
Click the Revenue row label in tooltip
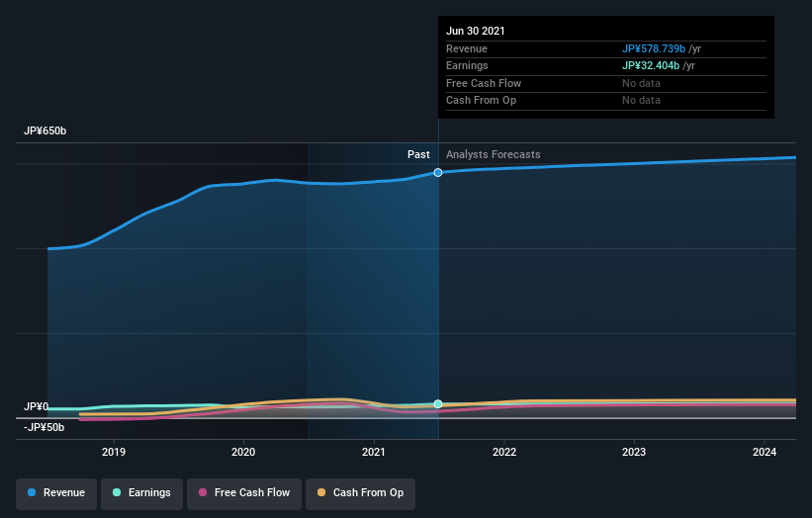(467, 48)
